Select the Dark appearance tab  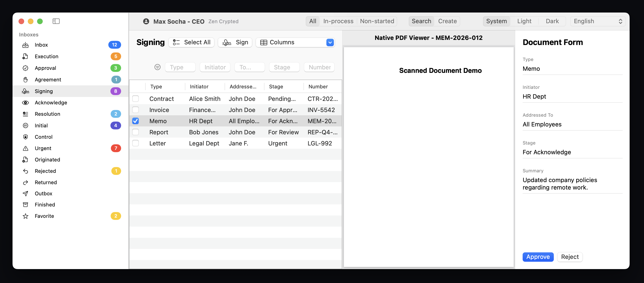tap(552, 21)
